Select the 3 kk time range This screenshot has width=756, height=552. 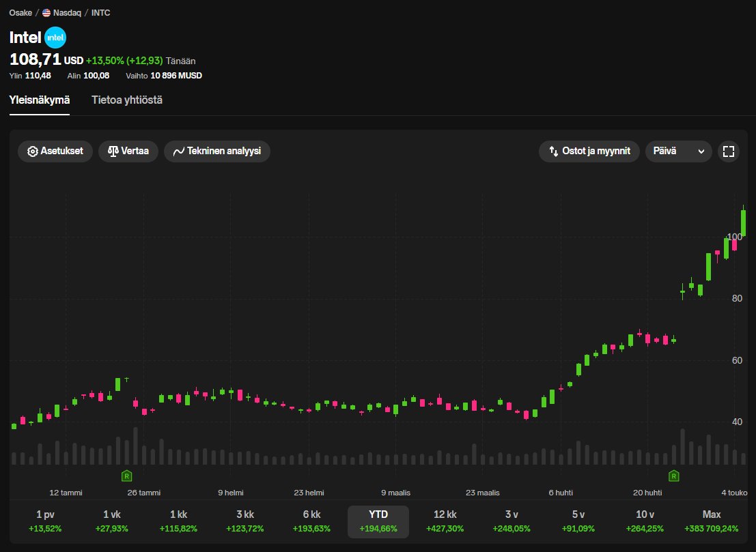click(x=245, y=521)
